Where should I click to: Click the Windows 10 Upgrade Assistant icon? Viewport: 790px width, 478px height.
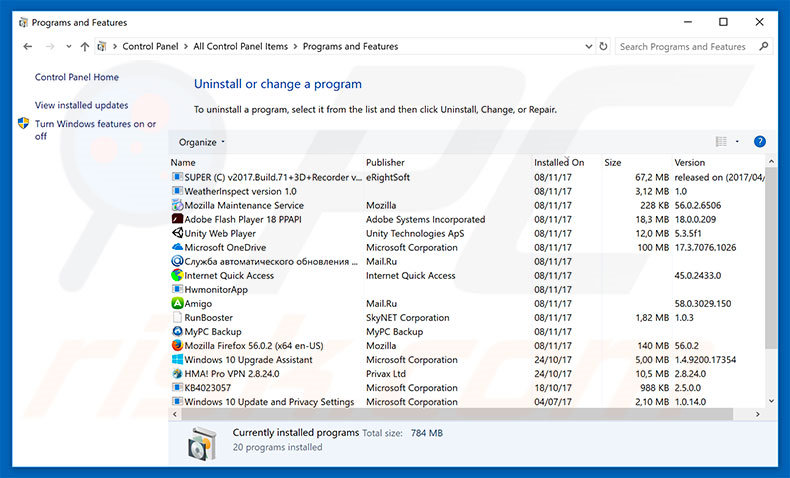[177, 360]
